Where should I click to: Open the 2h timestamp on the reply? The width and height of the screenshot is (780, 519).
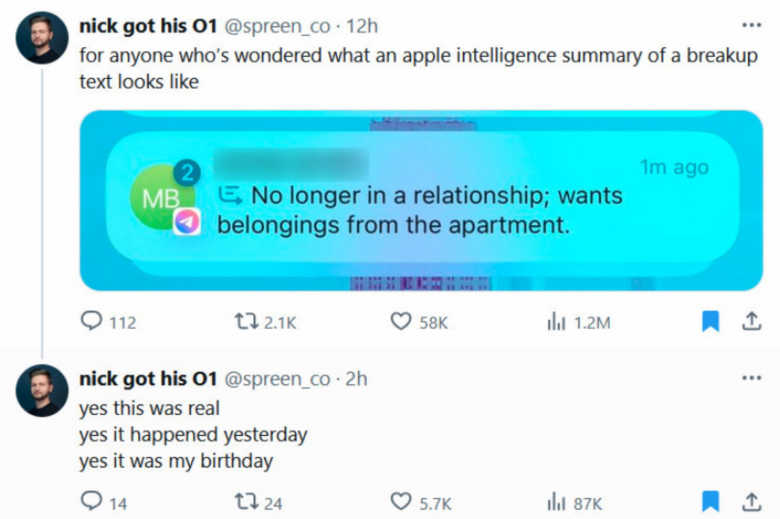point(356,379)
